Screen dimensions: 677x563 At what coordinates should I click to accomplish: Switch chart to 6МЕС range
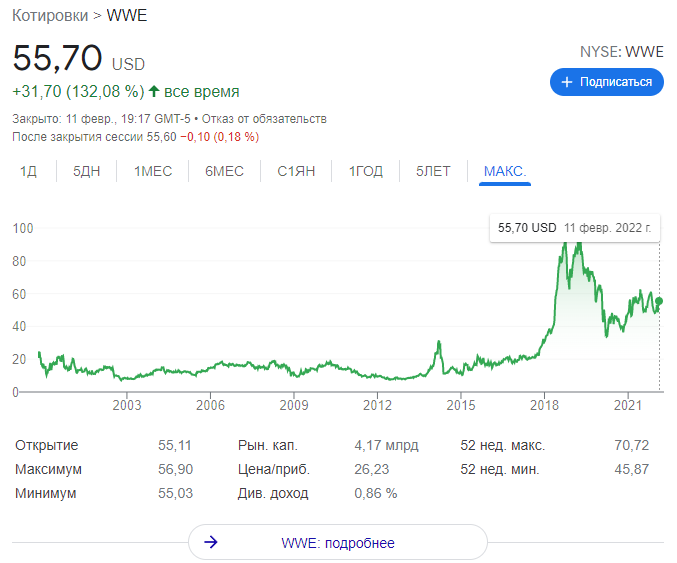click(x=224, y=171)
